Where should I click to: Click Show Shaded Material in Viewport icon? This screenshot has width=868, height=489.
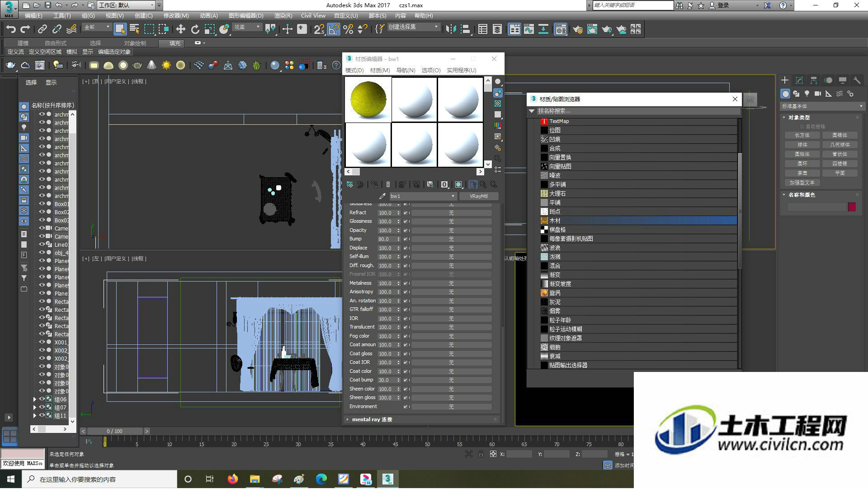pyautogui.click(x=458, y=184)
